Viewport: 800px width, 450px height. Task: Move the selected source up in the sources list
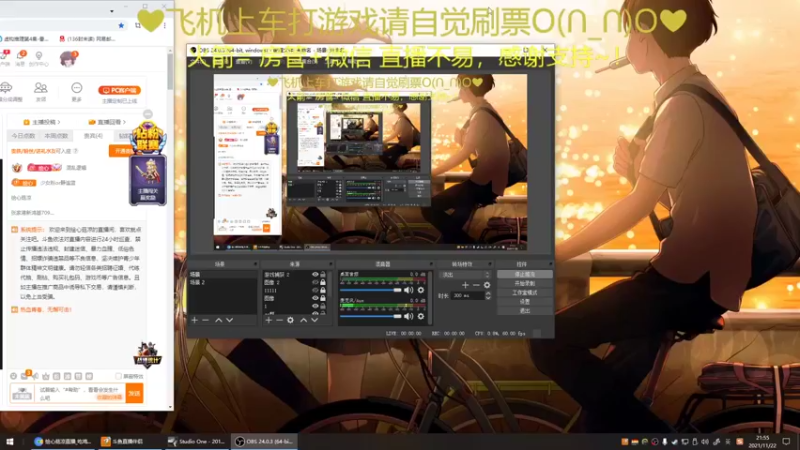[304, 320]
